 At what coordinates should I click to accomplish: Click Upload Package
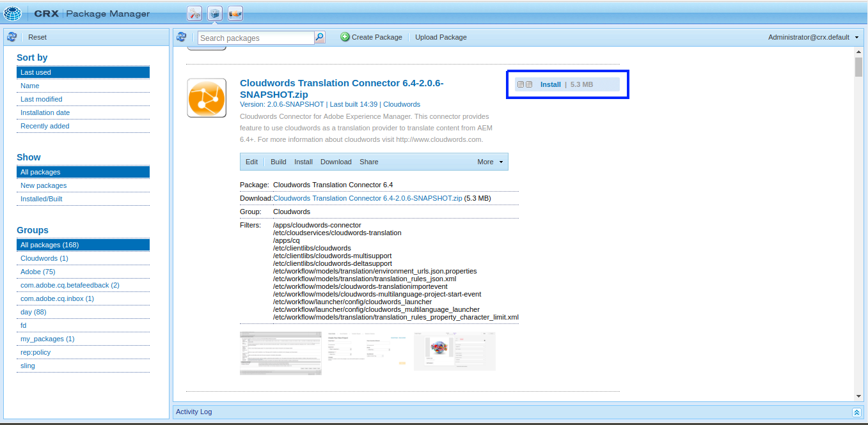[x=441, y=37]
